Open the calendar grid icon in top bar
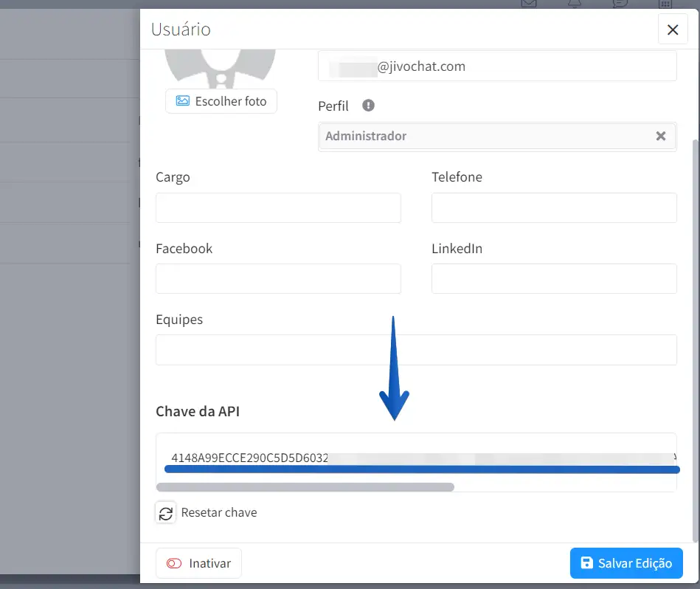The width and height of the screenshot is (700, 589). tap(665, 4)
